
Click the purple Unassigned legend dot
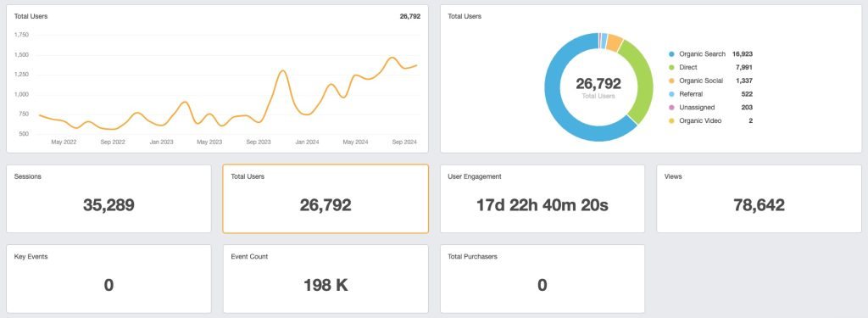click(x=671, y=108)
